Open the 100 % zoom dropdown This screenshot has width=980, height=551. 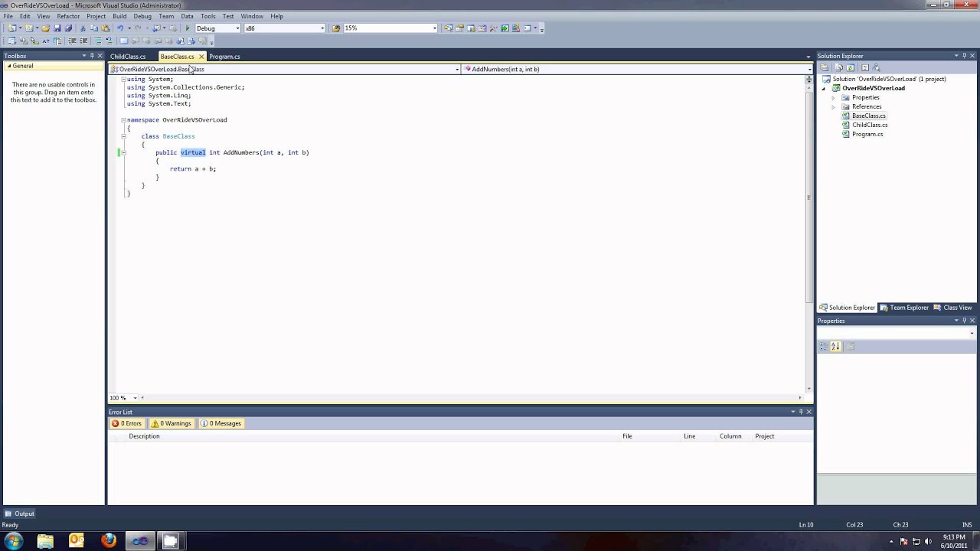click(135, 398)
